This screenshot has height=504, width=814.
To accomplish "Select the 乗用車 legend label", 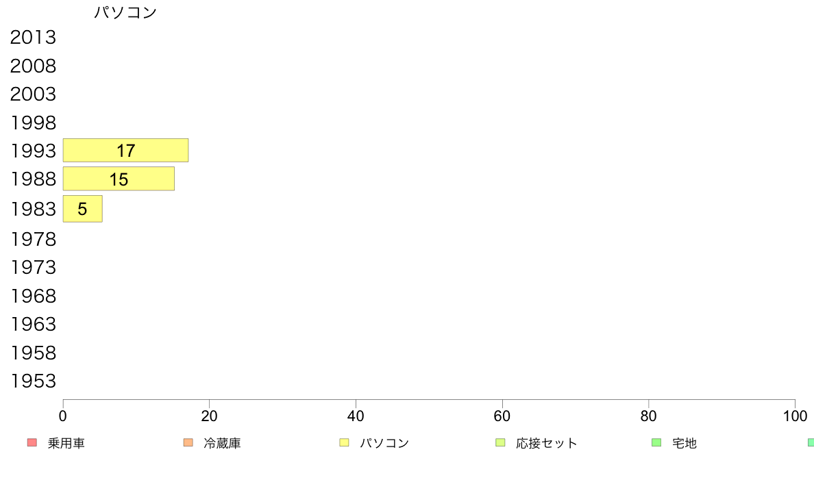I will point(66,443).
